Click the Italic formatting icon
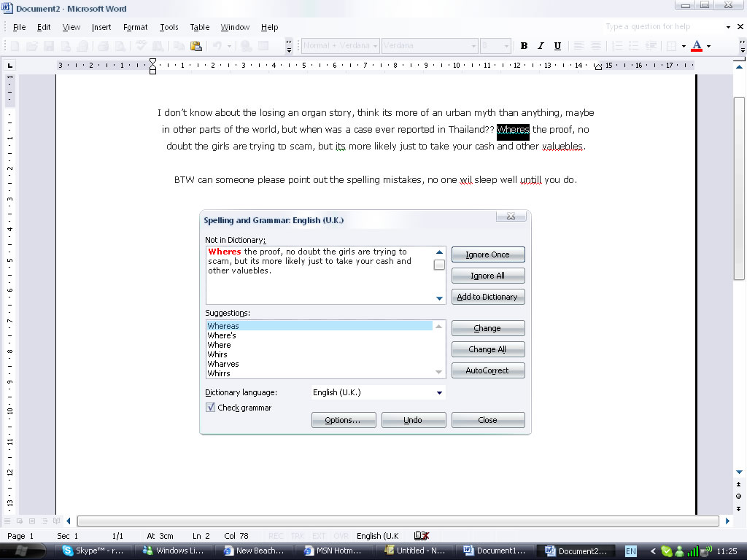 click(x=541, y=46)
